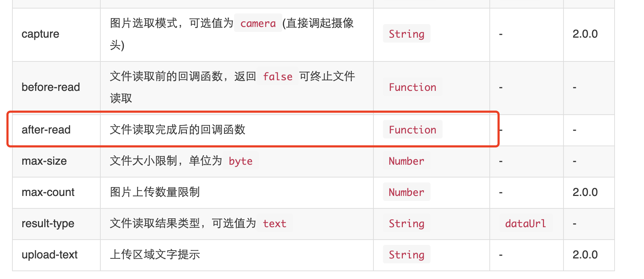Click Number type in max-size row

click(x=406, y=161)
